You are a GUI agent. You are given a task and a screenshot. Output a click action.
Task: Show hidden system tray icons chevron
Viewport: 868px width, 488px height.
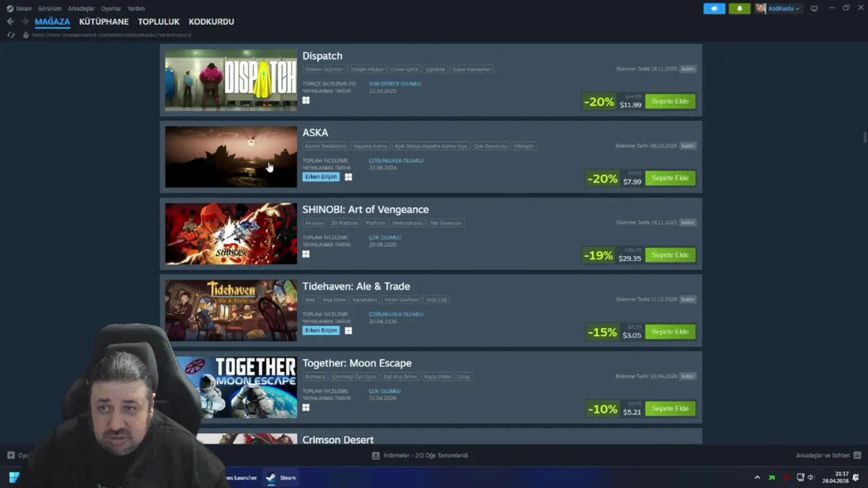tap(757, 478)
